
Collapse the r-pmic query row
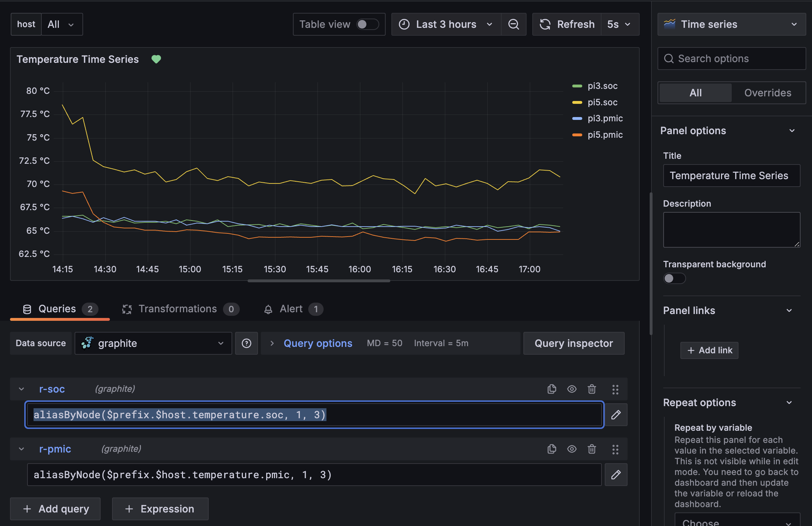pyautogui.click(x=21, y=449)
